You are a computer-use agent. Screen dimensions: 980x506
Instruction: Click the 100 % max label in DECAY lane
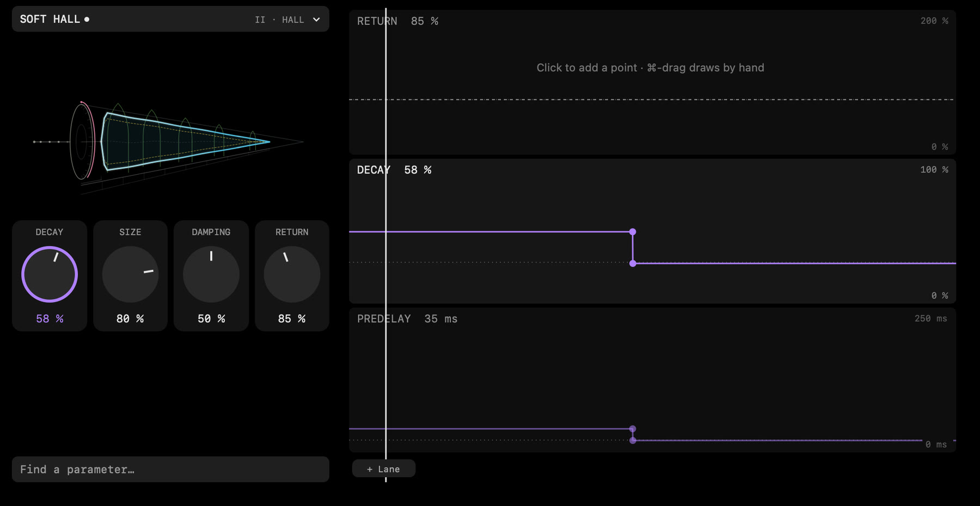pos(934,170)
